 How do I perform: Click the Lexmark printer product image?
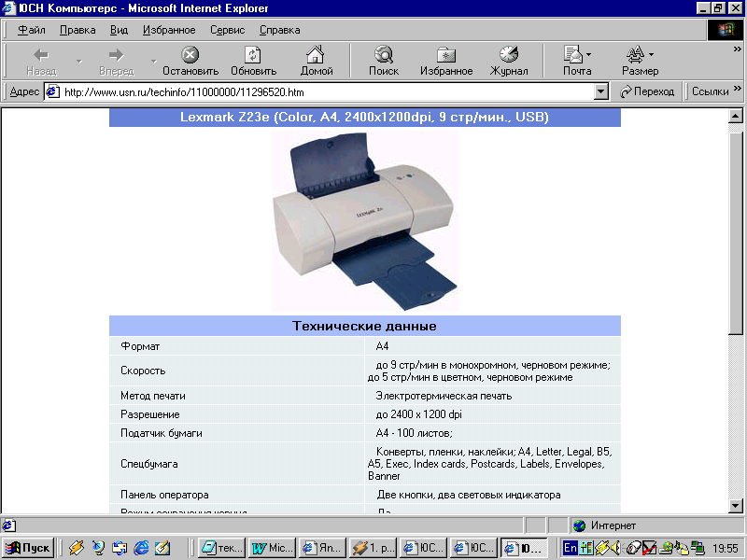coord(365,221)
